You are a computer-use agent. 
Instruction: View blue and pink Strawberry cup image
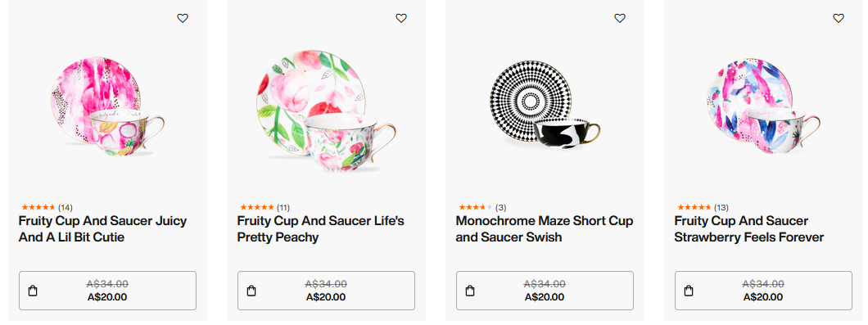[x=763, y=106]
